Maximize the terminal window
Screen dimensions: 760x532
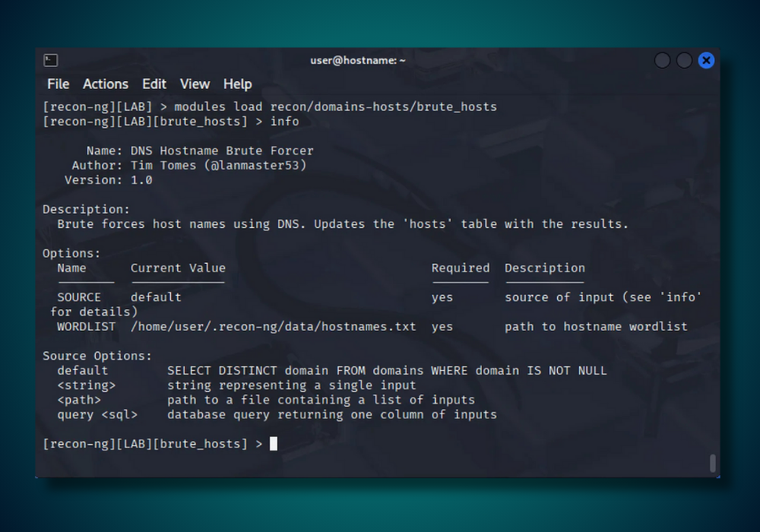click(684, 60)
